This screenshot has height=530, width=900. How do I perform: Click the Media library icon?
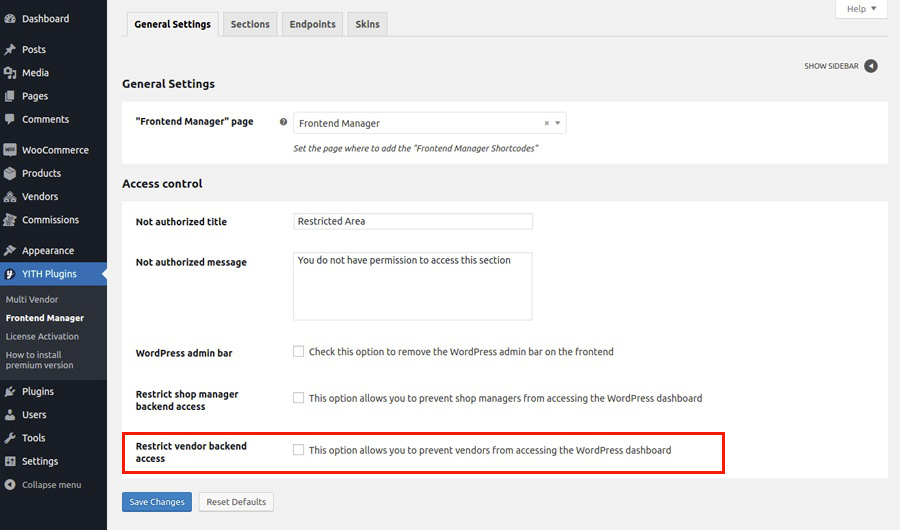(x=10, y=73)
